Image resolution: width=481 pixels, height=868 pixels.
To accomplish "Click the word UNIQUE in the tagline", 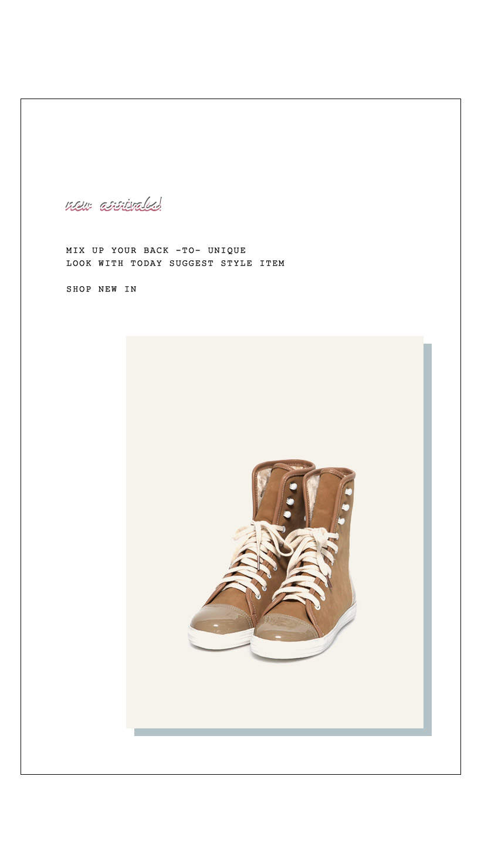I will click(x=227, y=250).
